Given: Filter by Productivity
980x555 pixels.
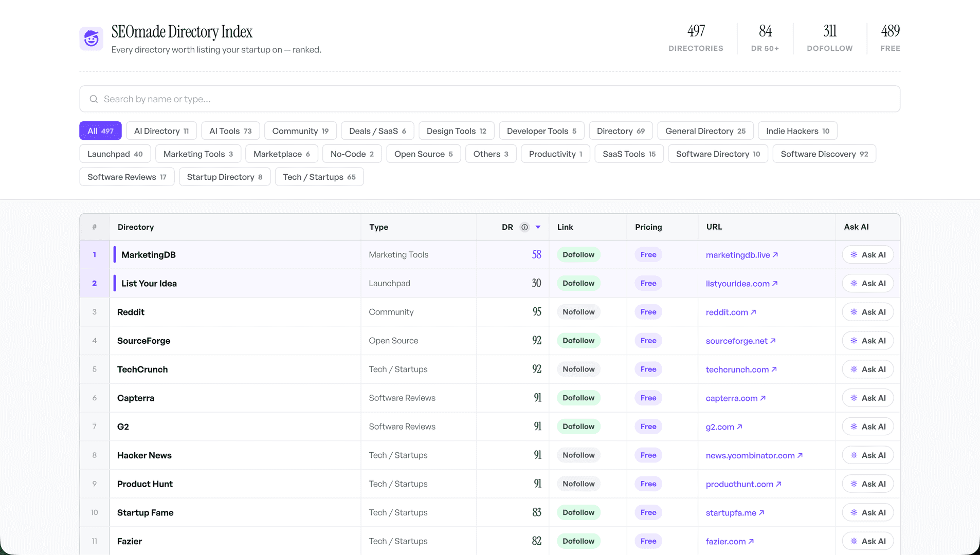Looking at the screenshot, I should (x=555, y=154).
